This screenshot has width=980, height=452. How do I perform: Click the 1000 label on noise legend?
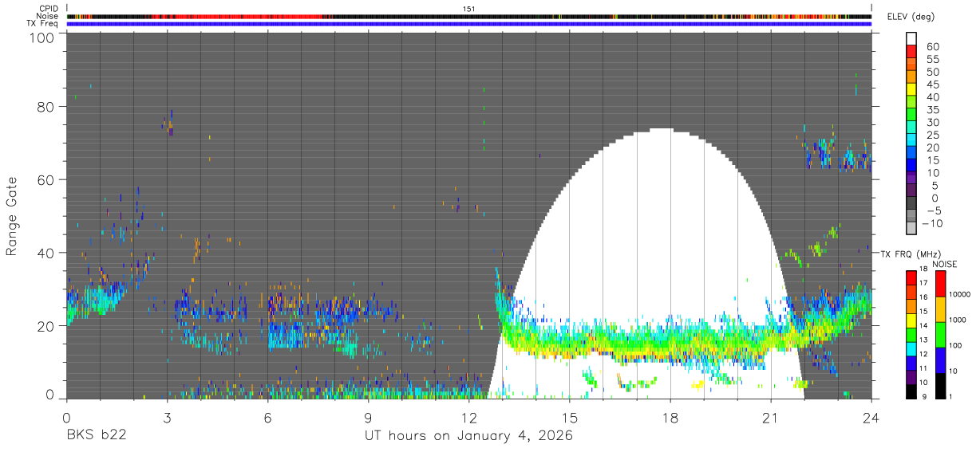pyautogui.click(x=958, y=320)
